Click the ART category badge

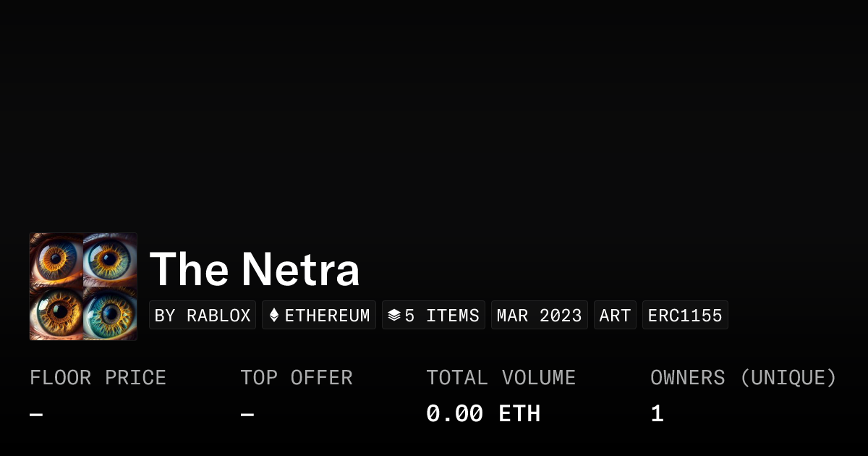615,314
